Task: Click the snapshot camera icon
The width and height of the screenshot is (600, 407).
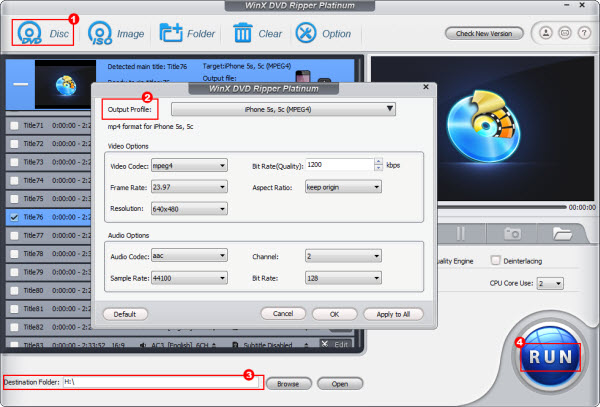Action: point(512,233)
